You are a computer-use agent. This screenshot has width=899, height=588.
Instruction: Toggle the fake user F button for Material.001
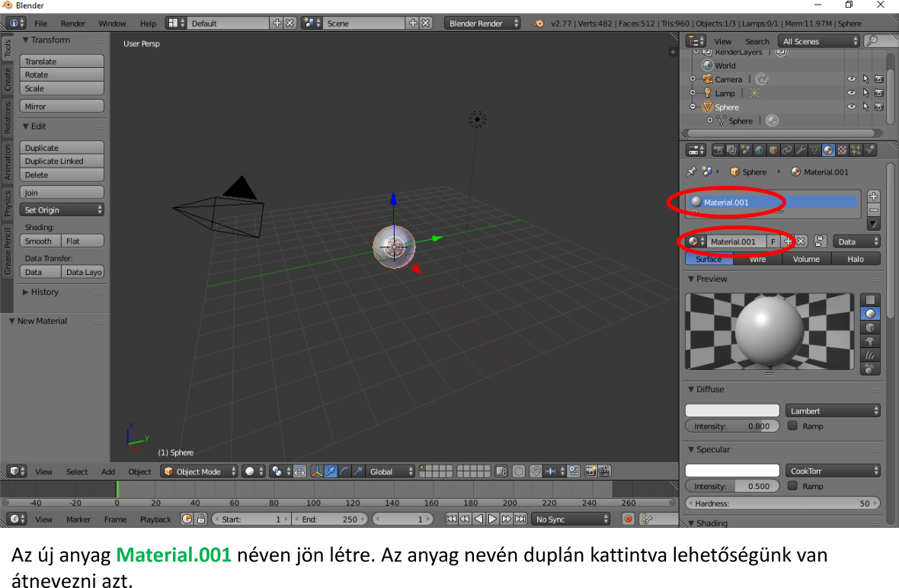(x=773, y=241)
